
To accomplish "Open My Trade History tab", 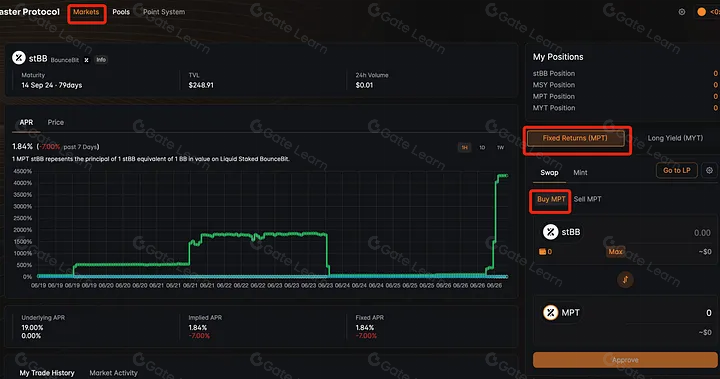I will (47, 373).
